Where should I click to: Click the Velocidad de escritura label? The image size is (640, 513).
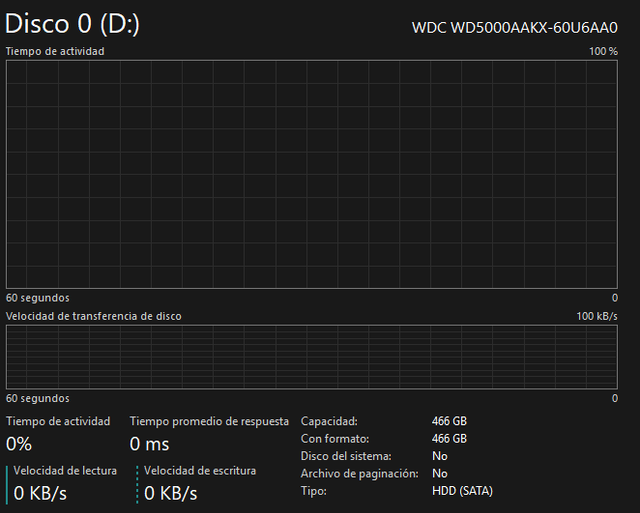pos(200,470)
